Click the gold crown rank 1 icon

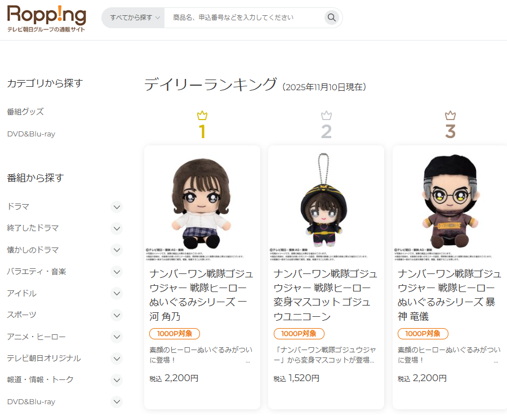pyautogui.click(x=202, y=115)
